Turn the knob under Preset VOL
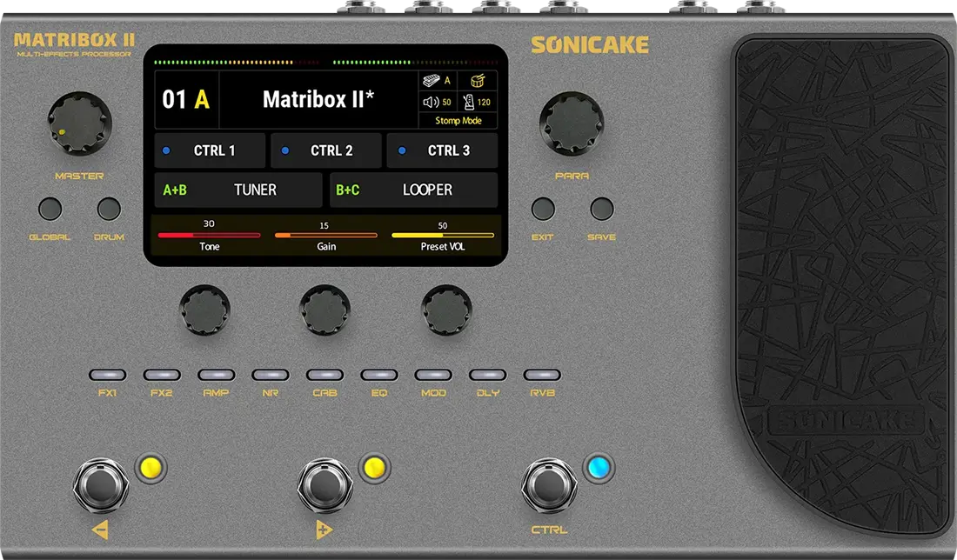 coord(446,310)
